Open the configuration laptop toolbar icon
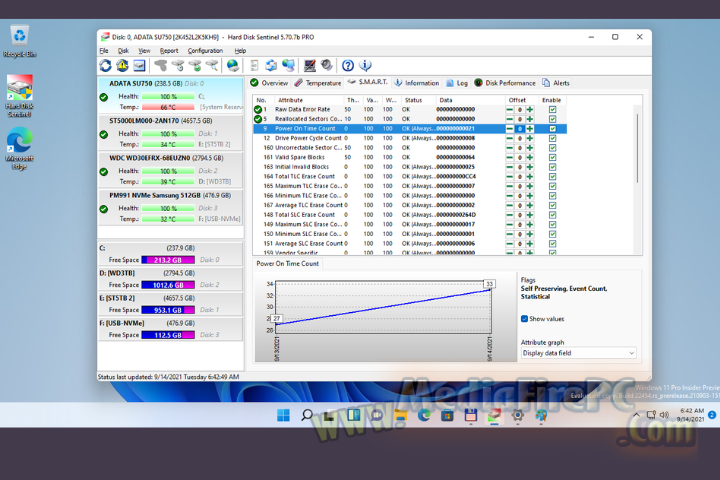Screen dimensions: 720x480 coord(309,66)
